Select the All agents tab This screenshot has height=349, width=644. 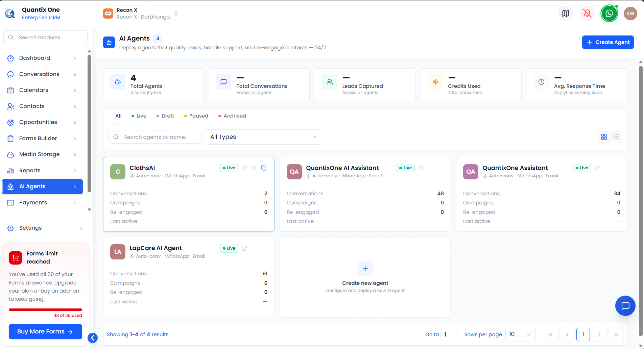(118, 116)
